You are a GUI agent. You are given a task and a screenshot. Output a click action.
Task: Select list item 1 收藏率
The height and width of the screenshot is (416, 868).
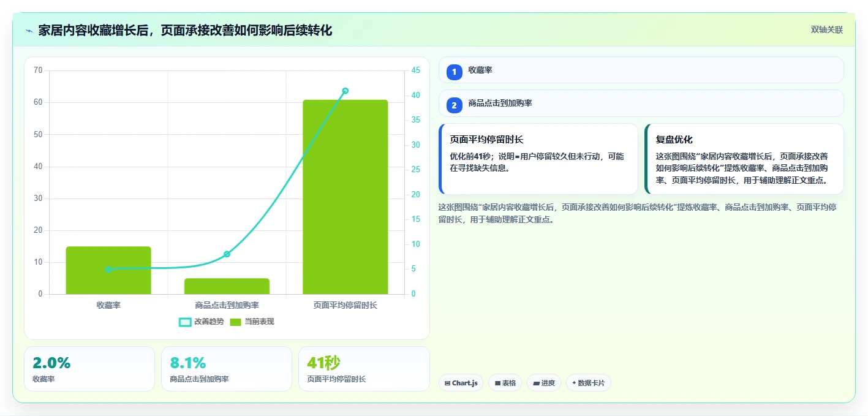tap(641, 70)
